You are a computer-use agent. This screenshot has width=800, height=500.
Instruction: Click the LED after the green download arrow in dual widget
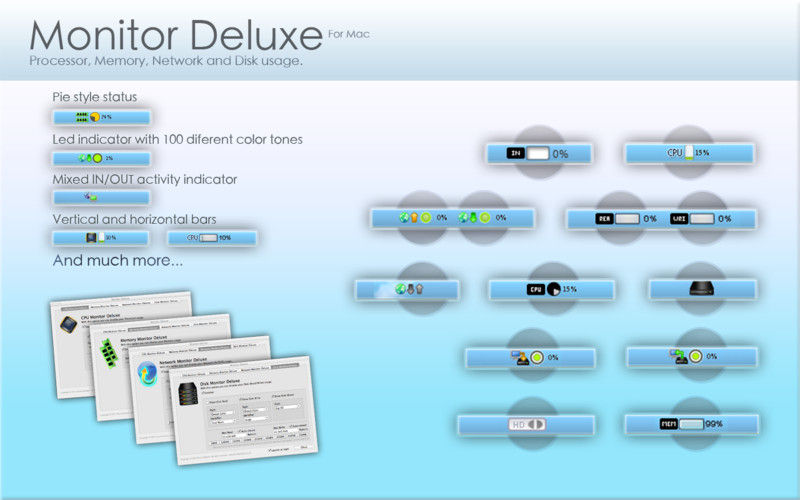[x=485, y=218]
